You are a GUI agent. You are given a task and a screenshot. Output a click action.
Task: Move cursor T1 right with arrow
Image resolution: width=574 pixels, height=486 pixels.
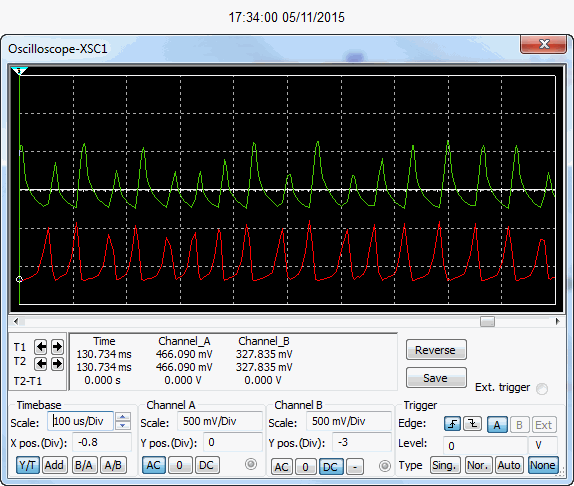tap(57, 347)
